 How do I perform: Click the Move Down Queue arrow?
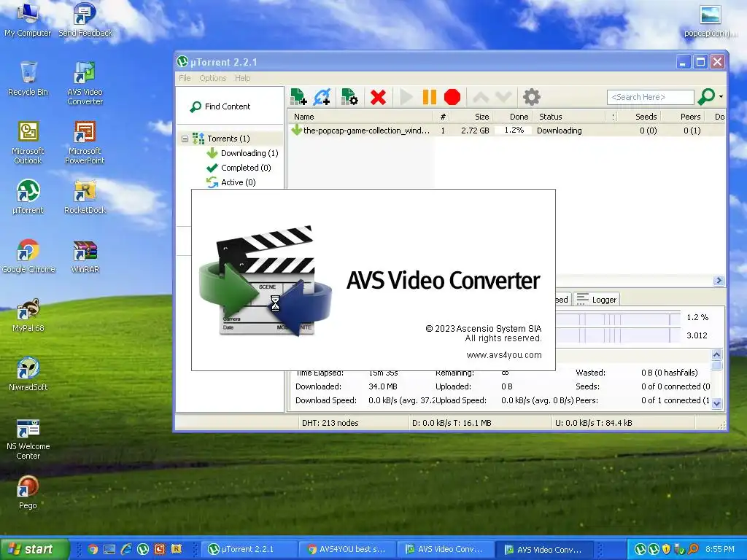click(x=503, y=97)
